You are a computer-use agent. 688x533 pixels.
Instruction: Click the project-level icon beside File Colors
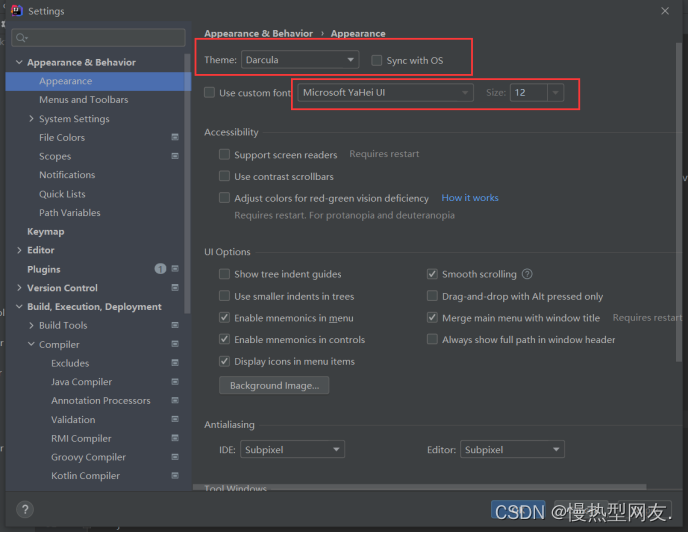click(175, 137)
